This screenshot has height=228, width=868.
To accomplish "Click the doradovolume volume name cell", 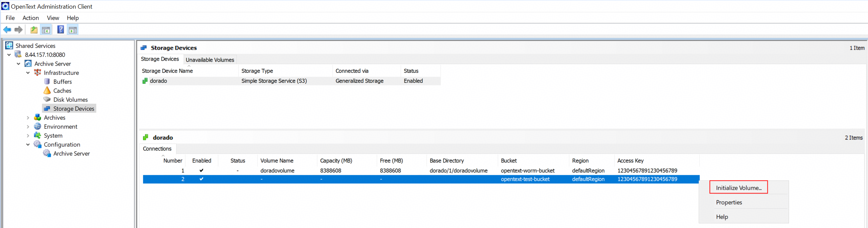I will coord(277,171).
